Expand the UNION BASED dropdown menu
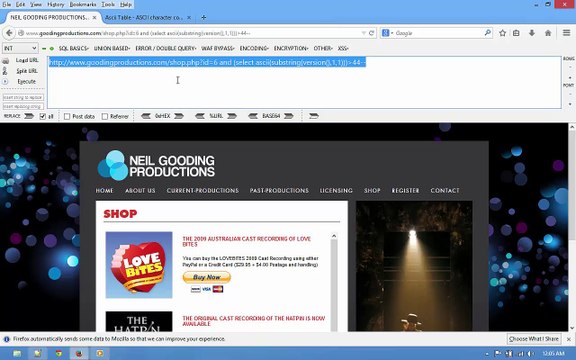Image resolution: width=576 pixels, height=360 pixels. (112, 48)
